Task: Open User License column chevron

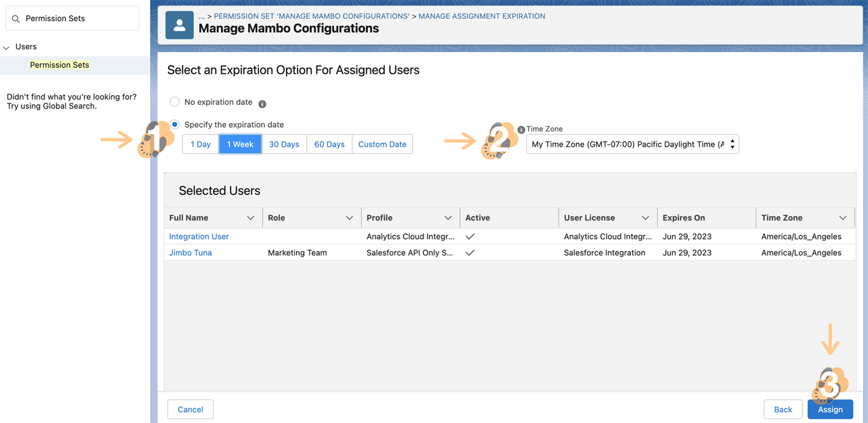Action: [645, 218]
